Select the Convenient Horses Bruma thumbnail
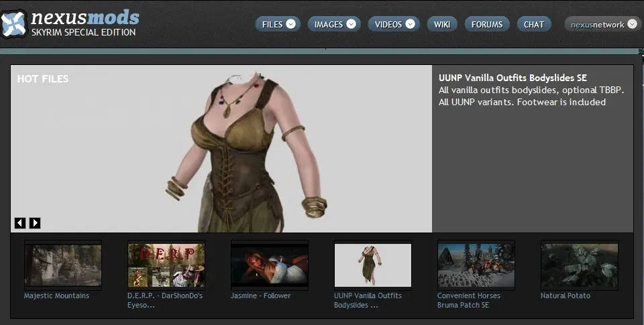 point(476,265)
